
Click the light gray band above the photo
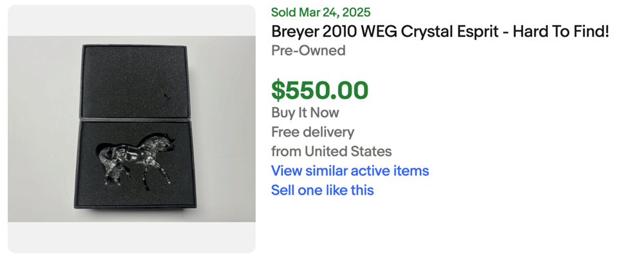click(131, 19)
